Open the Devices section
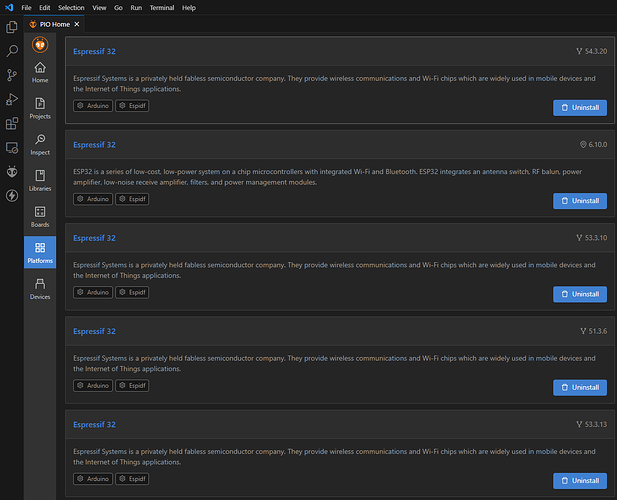The height and width of the screenshot is (500, 617). point(40,289)
